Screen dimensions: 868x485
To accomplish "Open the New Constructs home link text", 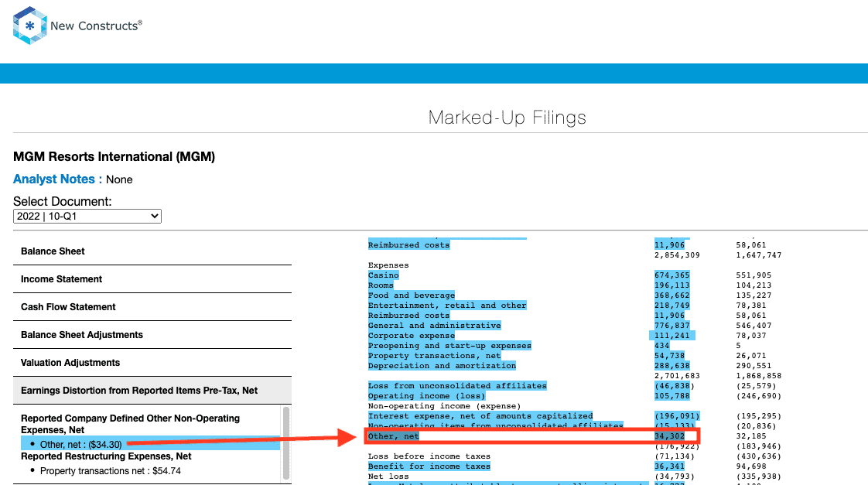I will (97, 26).
